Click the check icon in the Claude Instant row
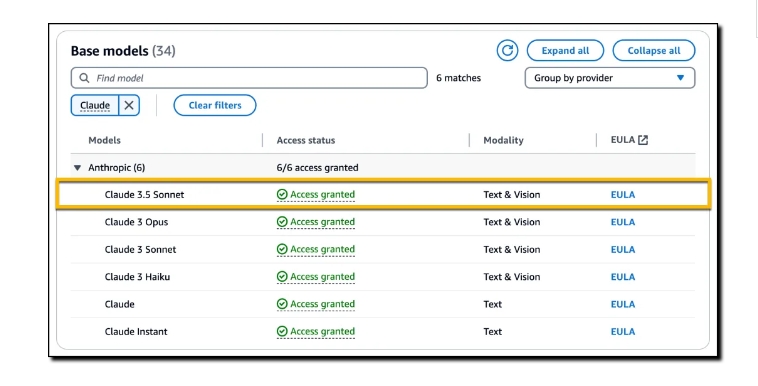The width and height of the screenshot is (758, 386). (282, 331)
